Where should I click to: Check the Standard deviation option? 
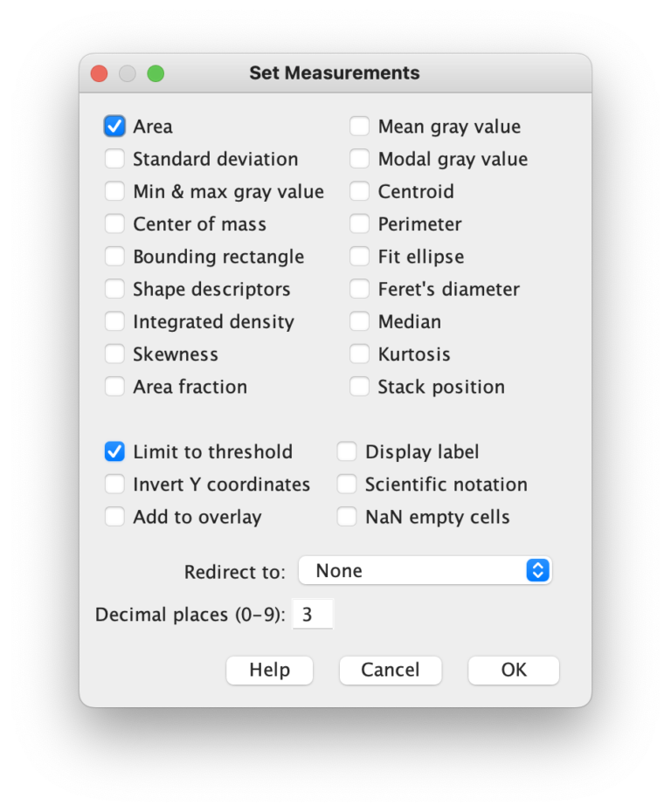[x=114, y=159]
